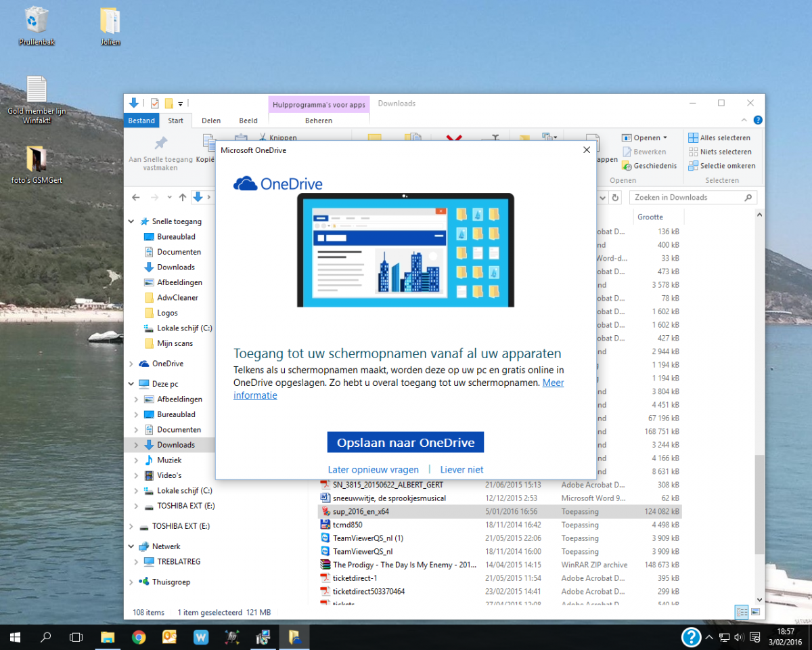Image resolution: width=812 pixels, height=650 pixels.
Task: Switch to details view icon in status bar
Action: tap(742, 612)
